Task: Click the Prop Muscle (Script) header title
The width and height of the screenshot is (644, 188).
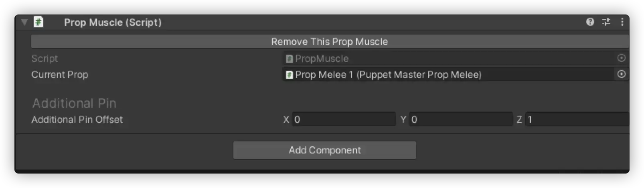Action: click(x=113, y=22)
